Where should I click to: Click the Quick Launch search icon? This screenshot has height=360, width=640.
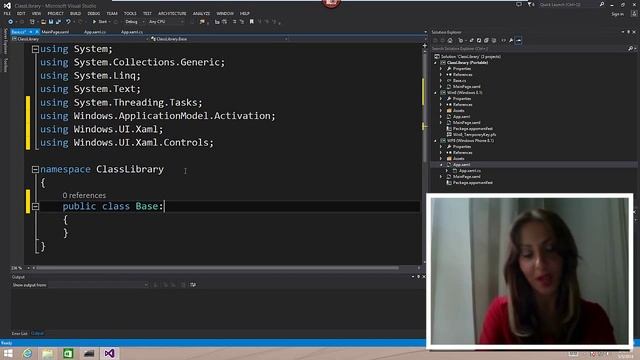(602, 4)
